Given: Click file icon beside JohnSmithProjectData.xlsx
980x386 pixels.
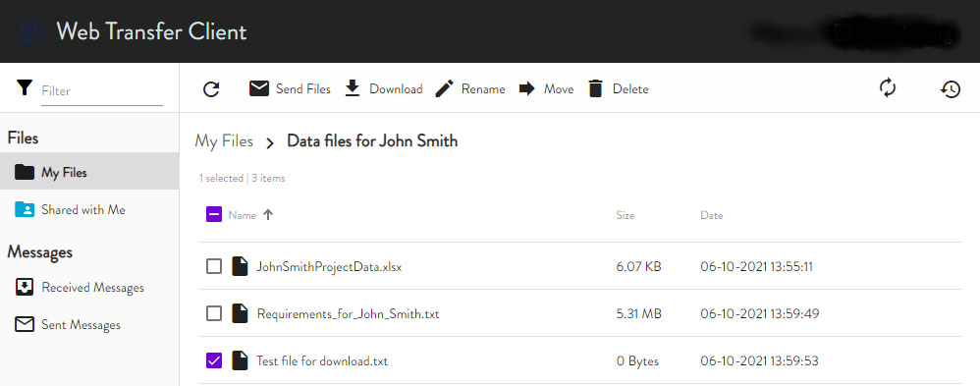Looking at the screenshot, I should [x=240, y=266].
